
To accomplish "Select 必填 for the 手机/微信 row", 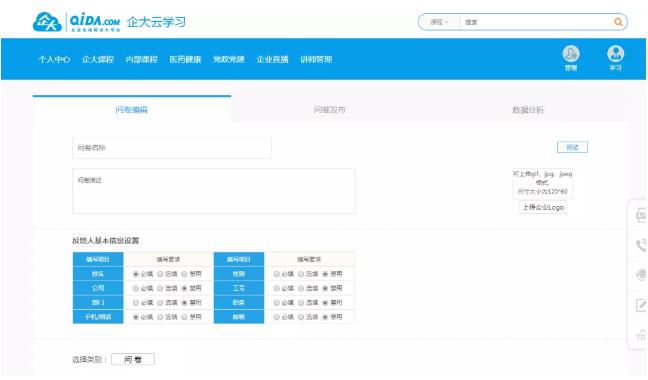I will point(136,317).
